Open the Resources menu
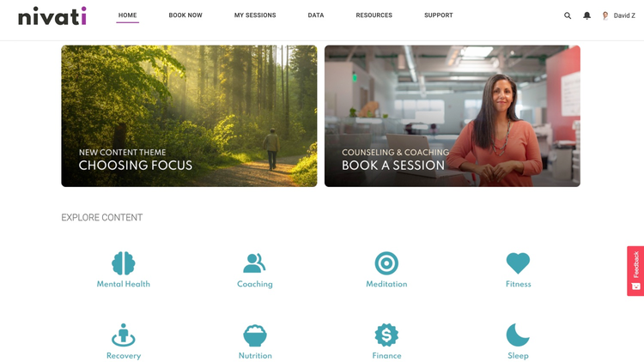644x362 pixels. point(374,15)
